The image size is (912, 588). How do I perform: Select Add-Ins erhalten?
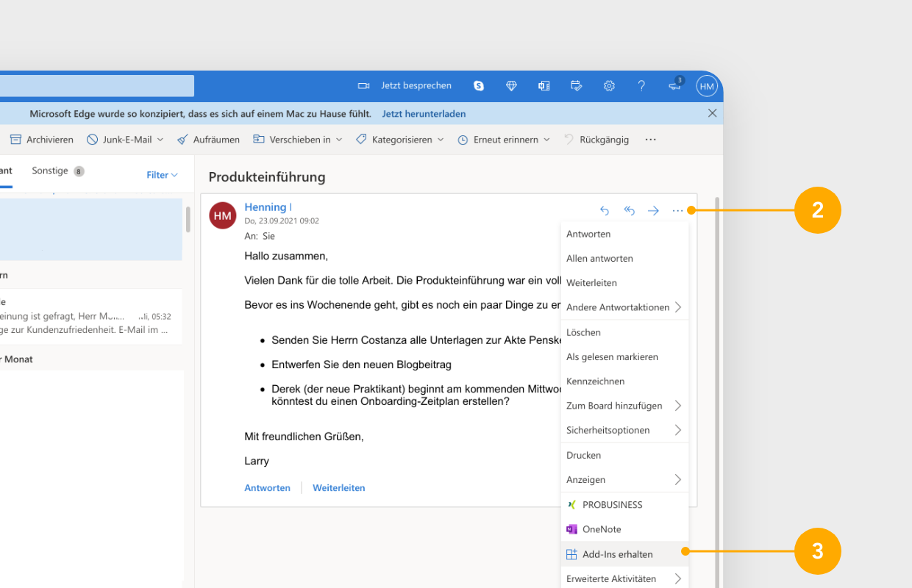(x=624, y=554)
